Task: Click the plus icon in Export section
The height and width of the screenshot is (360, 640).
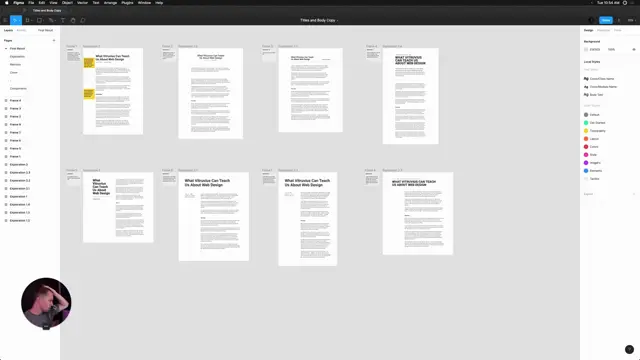Action: pyautogui.click(x=634, y=194)
